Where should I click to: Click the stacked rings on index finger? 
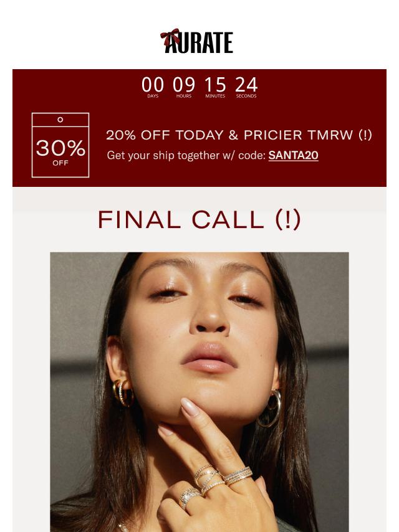(238, 476)
